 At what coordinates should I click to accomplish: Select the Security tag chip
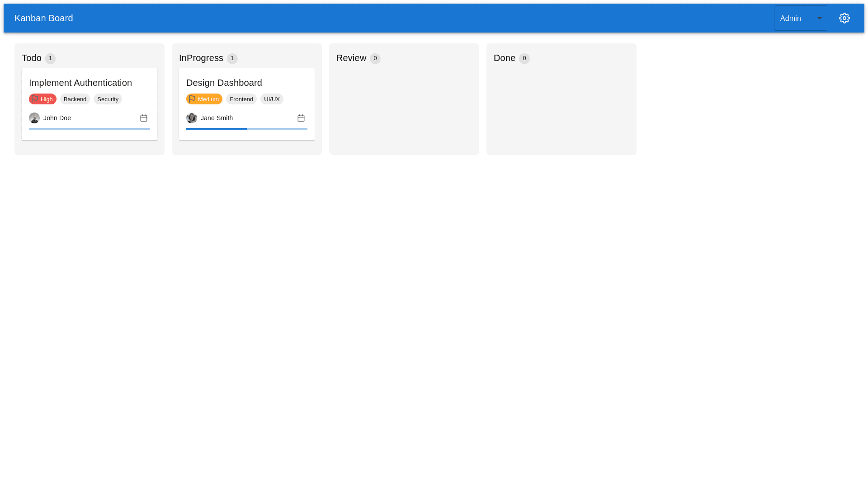[x=108, y=99]
